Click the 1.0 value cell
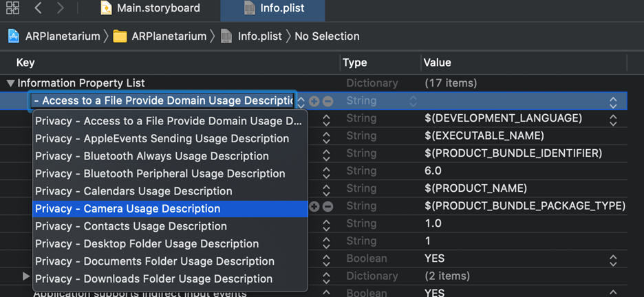Screen dimensions: 644x297 433,223
